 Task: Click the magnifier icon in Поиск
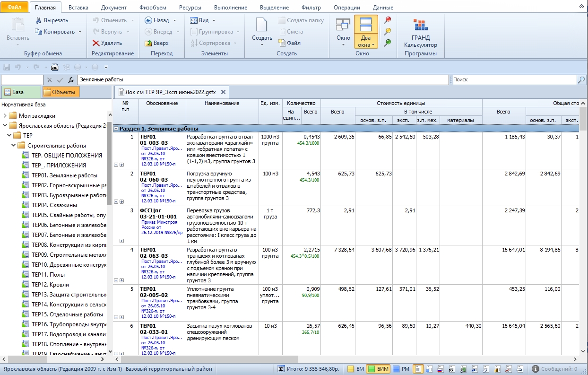point(581,80)
